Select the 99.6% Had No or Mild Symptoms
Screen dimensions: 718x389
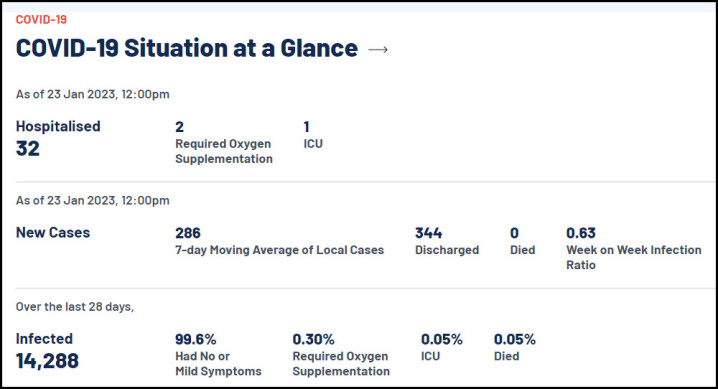tap(196, 339)
